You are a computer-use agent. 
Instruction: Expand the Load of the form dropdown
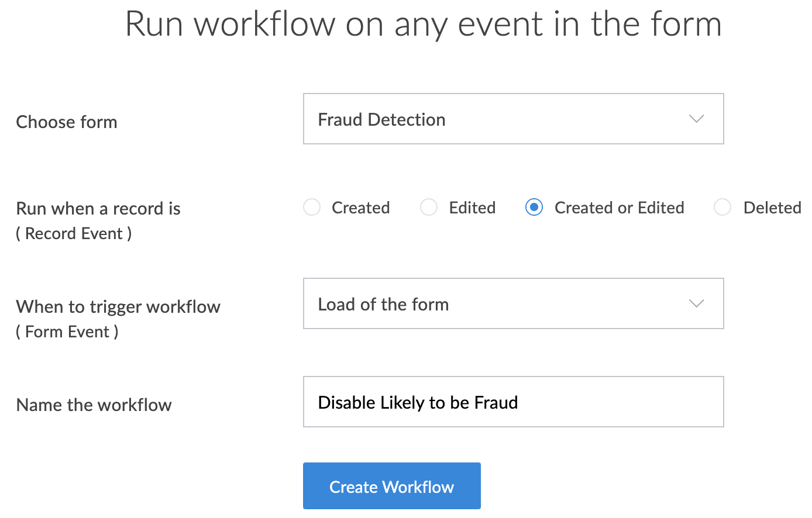click(x=512, y=303)
